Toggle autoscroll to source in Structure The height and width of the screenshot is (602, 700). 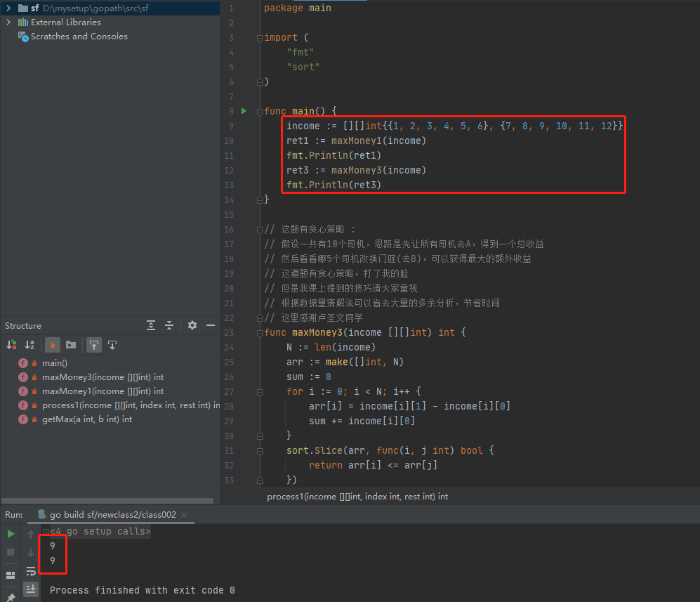pos(94,345)
